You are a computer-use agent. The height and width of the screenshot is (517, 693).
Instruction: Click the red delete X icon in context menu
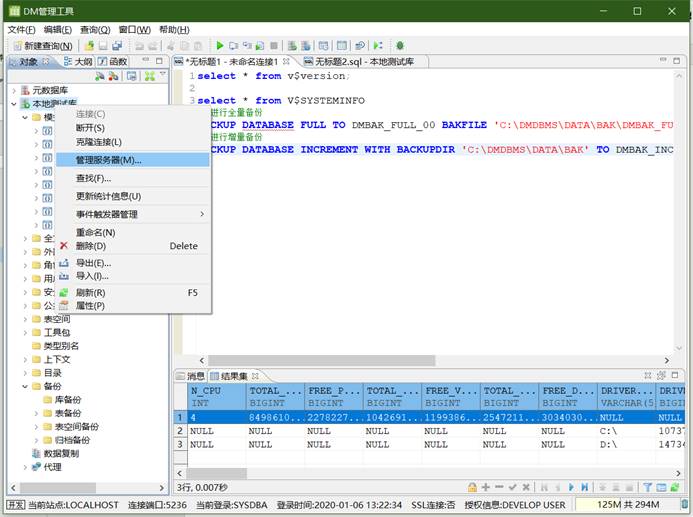64,246
